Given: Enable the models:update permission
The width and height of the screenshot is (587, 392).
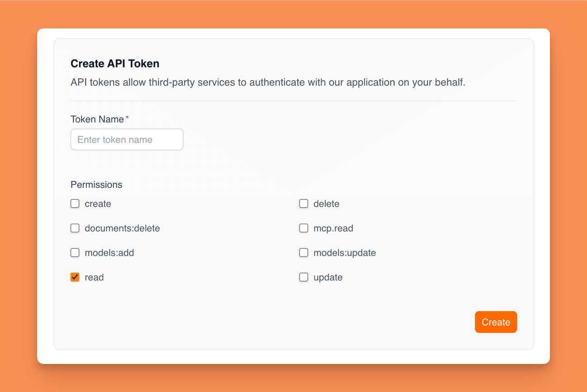Looking at the screenshot, I should coord(303,252).
